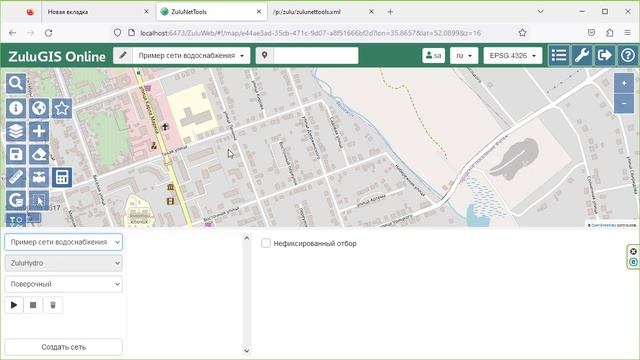This screenshot has height=360, width=640.
Task: Reload the page
Action: (x=49, y=33)
